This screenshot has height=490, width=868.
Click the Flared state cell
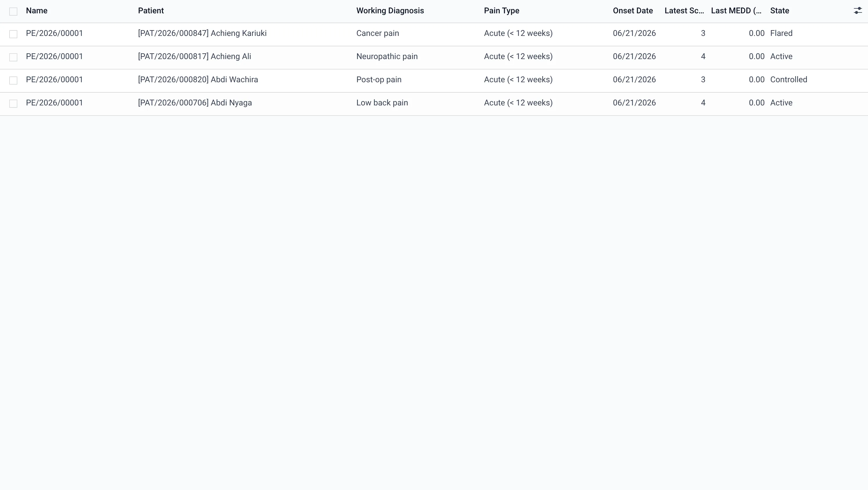tap(781, 33)
